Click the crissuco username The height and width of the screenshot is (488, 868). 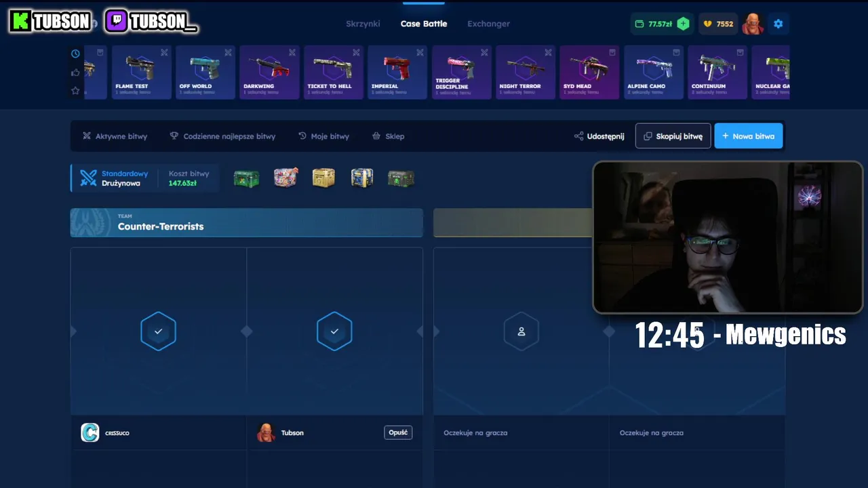[117, 433]
